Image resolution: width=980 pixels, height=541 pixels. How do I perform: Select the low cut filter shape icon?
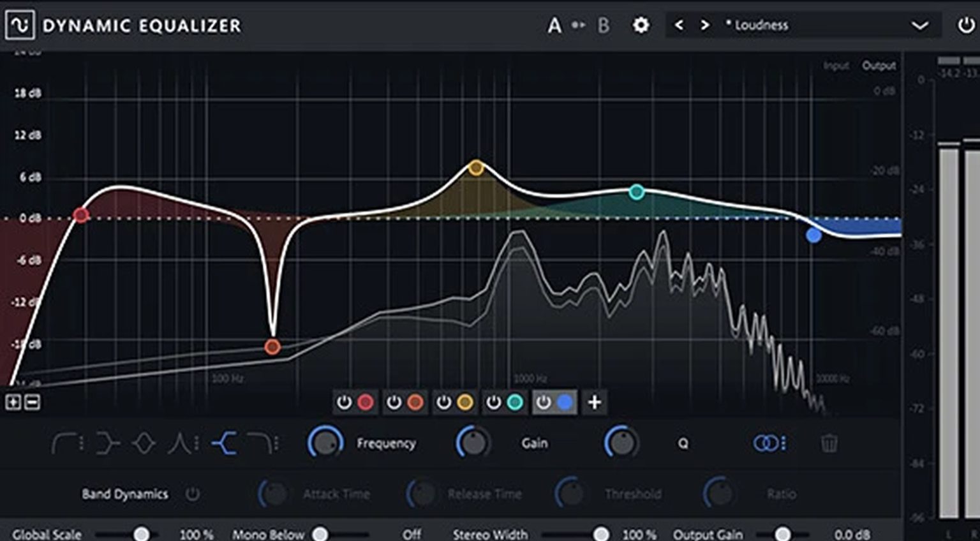[x=65, y=443]
